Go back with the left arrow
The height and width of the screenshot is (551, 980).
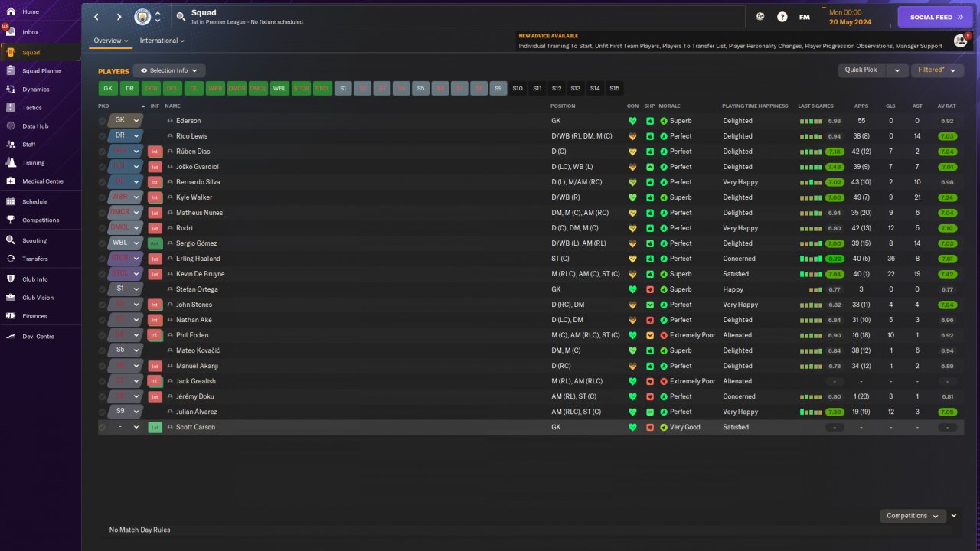coord(96,17)
